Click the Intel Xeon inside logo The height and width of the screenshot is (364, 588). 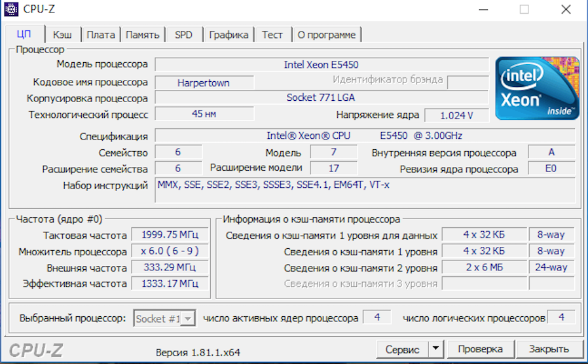[x=537, y=88]
